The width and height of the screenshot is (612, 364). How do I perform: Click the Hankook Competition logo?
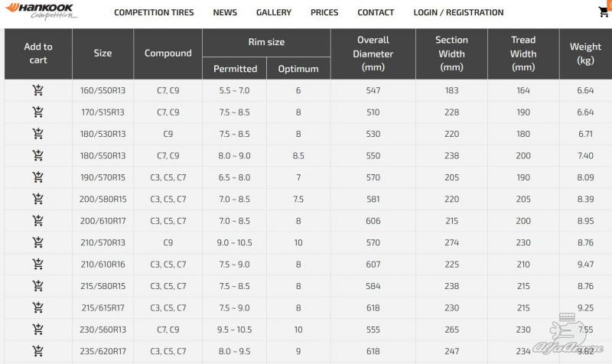pos(41,11)
